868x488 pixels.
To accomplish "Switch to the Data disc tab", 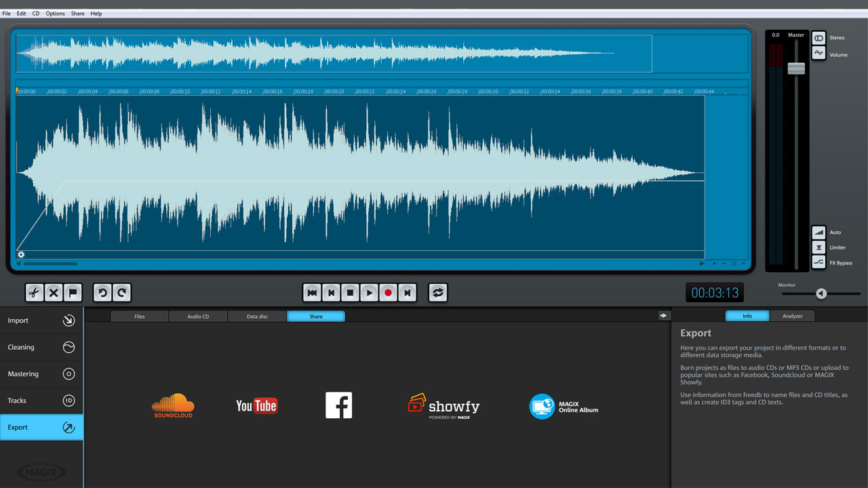I will pyautogui.click(x=257, y=317).
